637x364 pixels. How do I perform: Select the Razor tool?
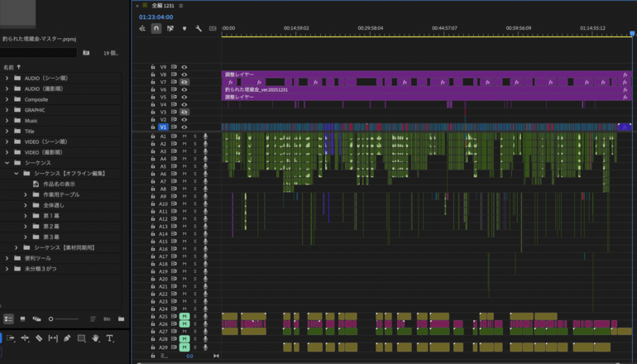tap(38, 338)
